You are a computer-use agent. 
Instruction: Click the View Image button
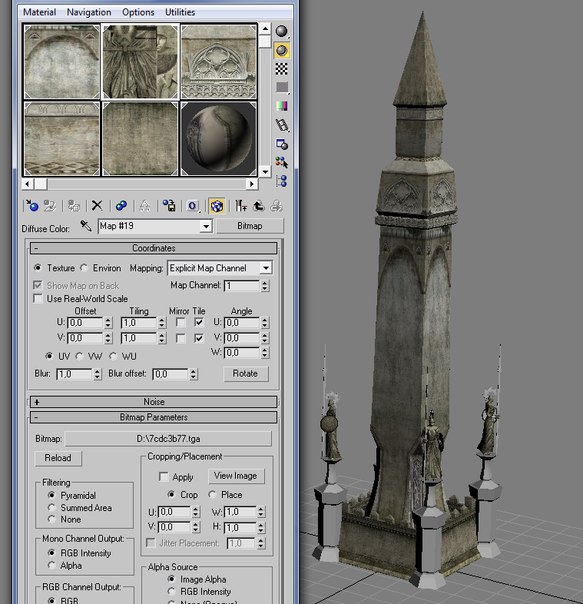tap(236, 476)
